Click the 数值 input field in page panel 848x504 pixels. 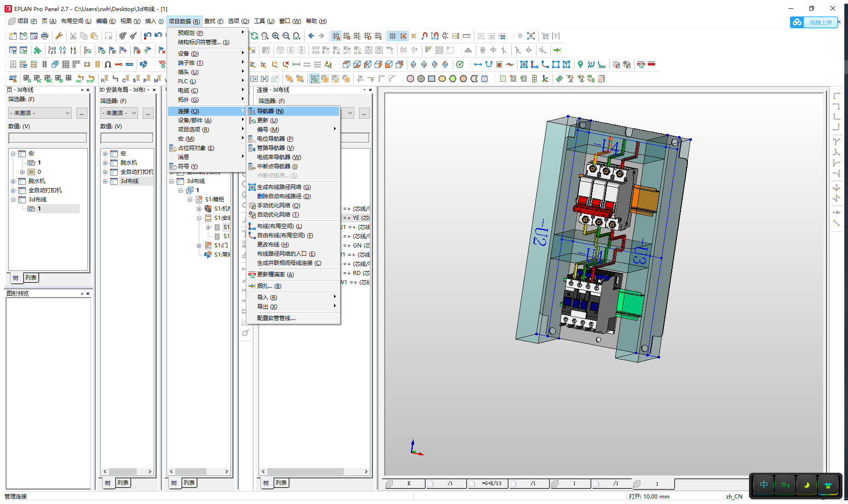pyautogui.click(x=47, y=137)
